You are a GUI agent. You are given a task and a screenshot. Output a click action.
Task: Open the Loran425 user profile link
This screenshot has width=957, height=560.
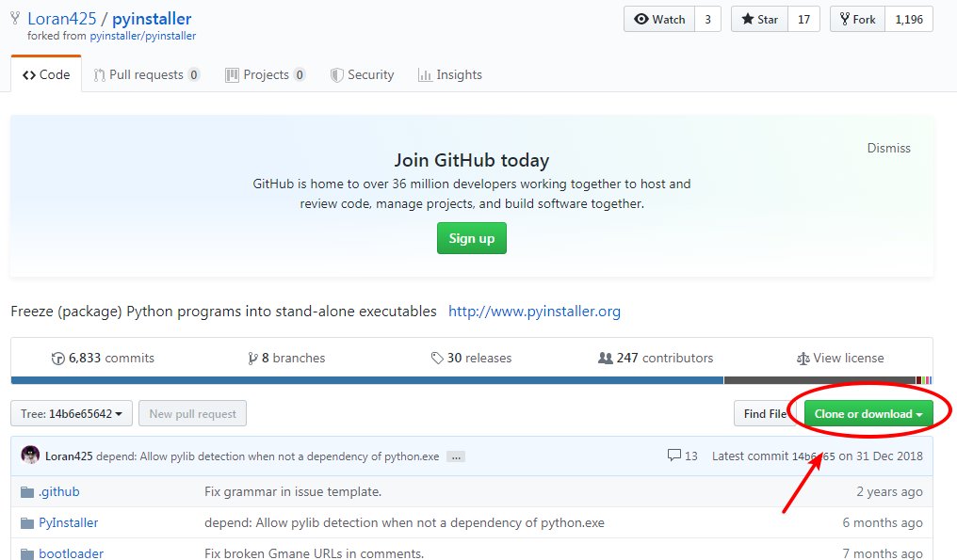pos(61,19)
